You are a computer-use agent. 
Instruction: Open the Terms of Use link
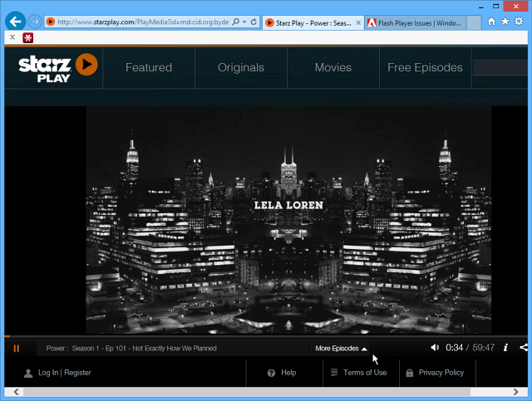coord(359,373)
